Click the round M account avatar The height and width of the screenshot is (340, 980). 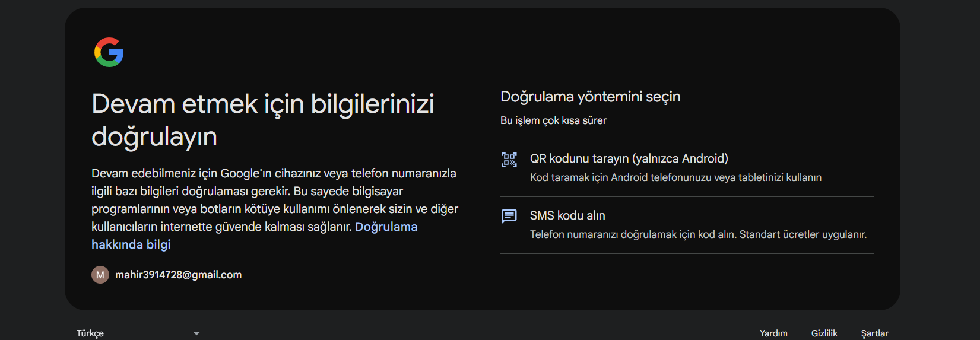100,275
